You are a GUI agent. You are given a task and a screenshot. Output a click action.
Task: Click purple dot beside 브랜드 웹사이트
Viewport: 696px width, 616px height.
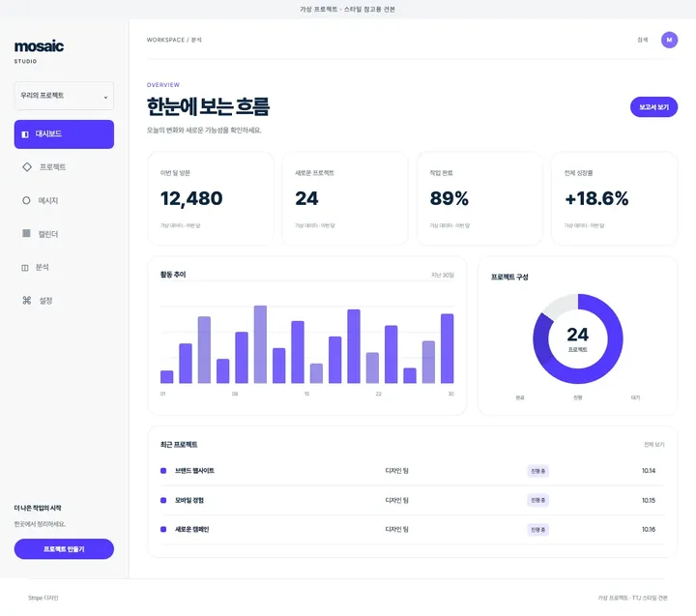pos(163,471)
